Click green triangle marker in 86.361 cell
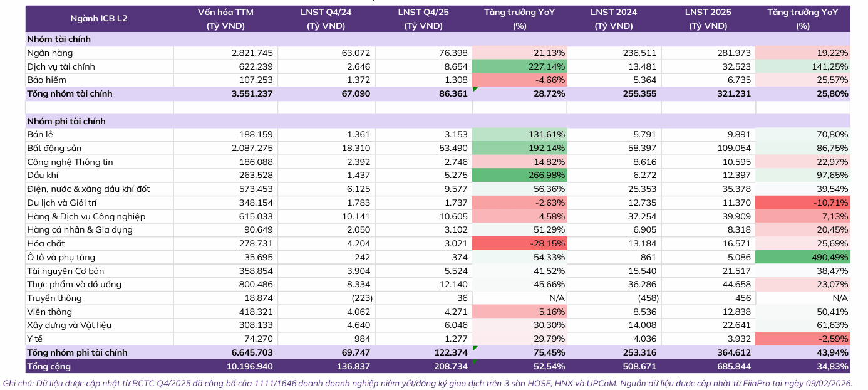Image resolution: width=868 pixels, height=390 pixels. 475,90
